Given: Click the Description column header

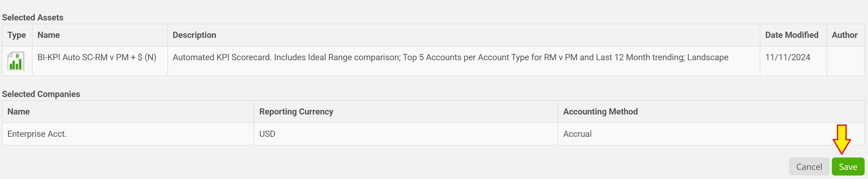Looking at the screenshot, I should [194, 35].
